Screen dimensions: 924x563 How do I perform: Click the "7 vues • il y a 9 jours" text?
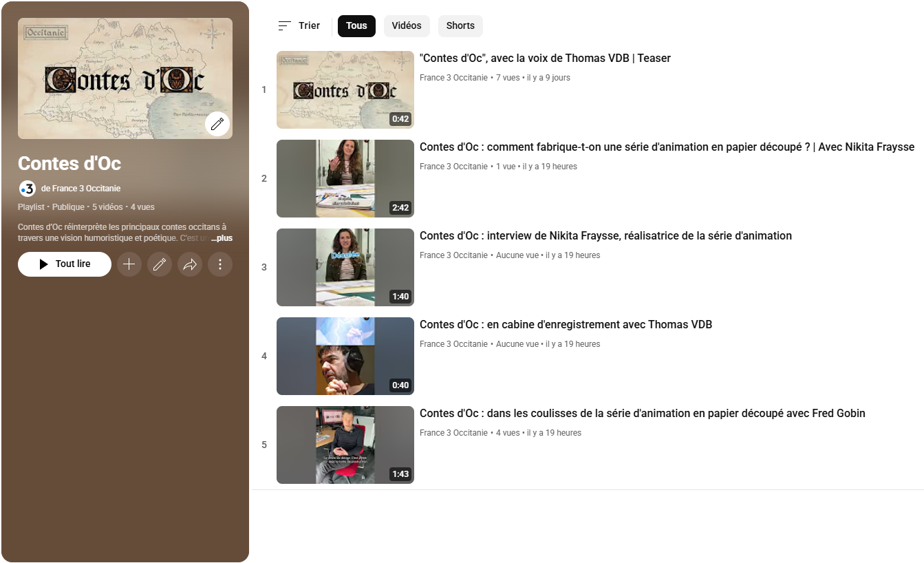coord(533,78)
